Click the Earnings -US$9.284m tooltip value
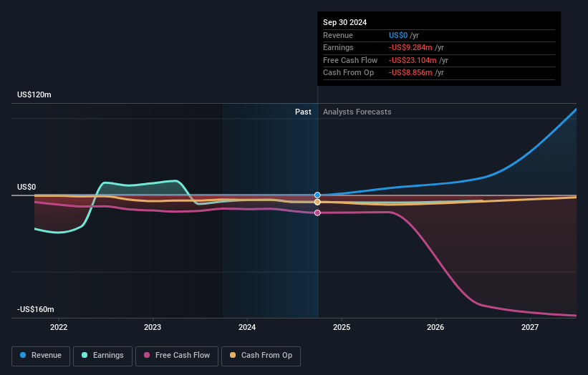Image resolution: width=588 pixels, height=375 pixels. click(416, 47)
